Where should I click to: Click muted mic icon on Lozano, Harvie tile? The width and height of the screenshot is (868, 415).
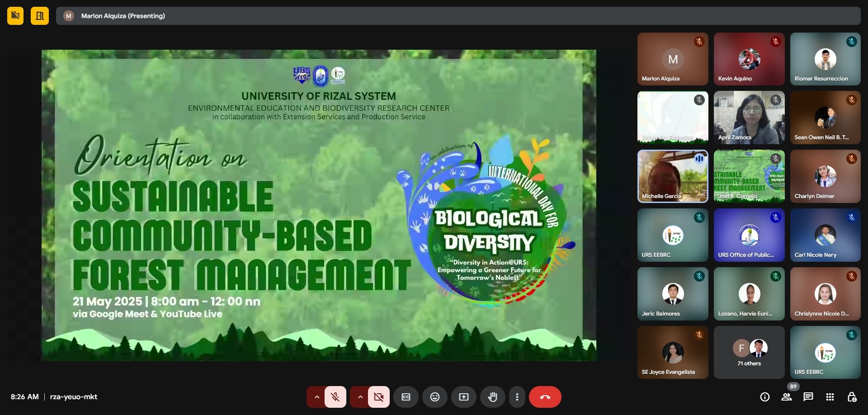point(776,276)
